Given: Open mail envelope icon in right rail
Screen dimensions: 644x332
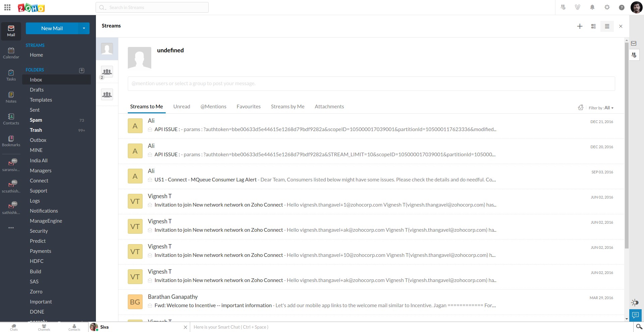Looking at the screenshot, I should [x=634, y=43].
